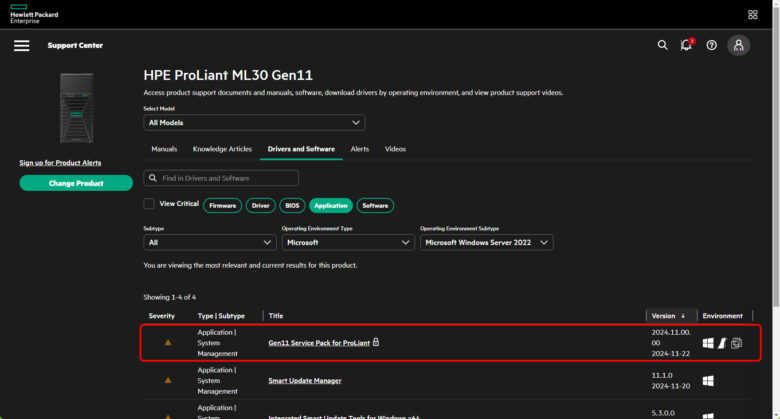Viewport: 780px width, 419px height.
Task: Click severity warning icon for Gen11 Service Pack
Action: click(x=168, y=342)
